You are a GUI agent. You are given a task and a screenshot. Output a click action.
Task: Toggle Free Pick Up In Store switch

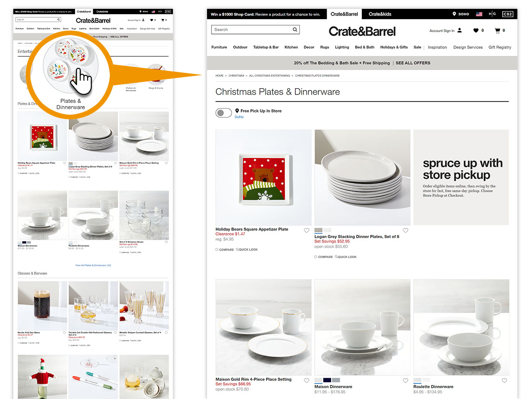point(223,113)
